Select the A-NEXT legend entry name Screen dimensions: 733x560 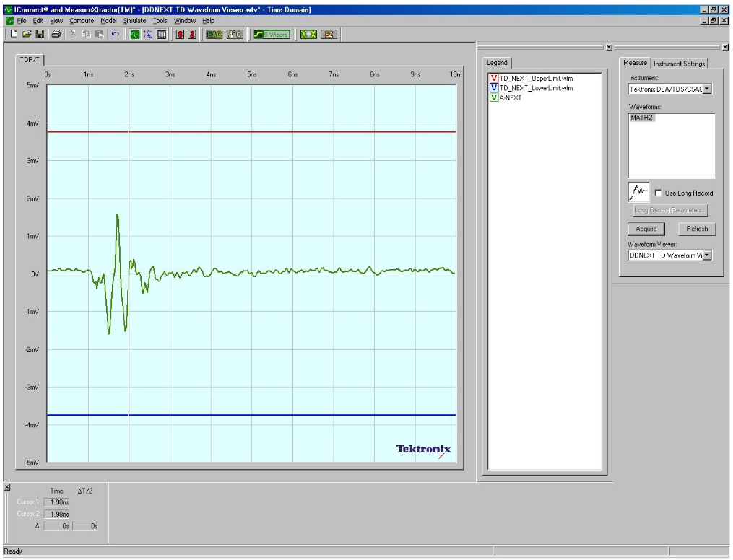[x=511, y=97]
